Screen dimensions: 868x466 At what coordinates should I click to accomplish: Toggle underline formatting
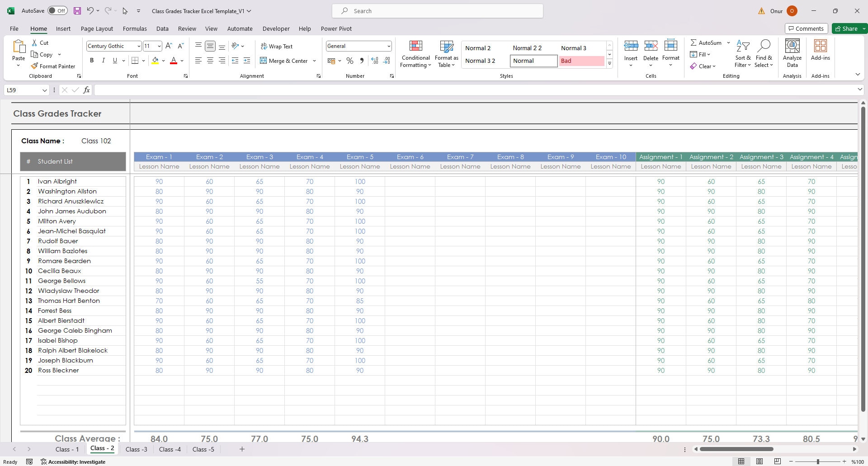point(114,60)
